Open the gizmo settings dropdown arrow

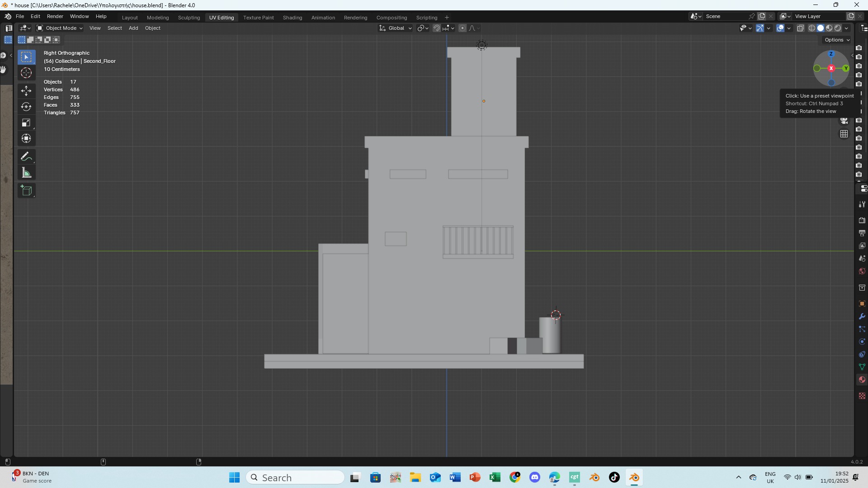point(769,28)
